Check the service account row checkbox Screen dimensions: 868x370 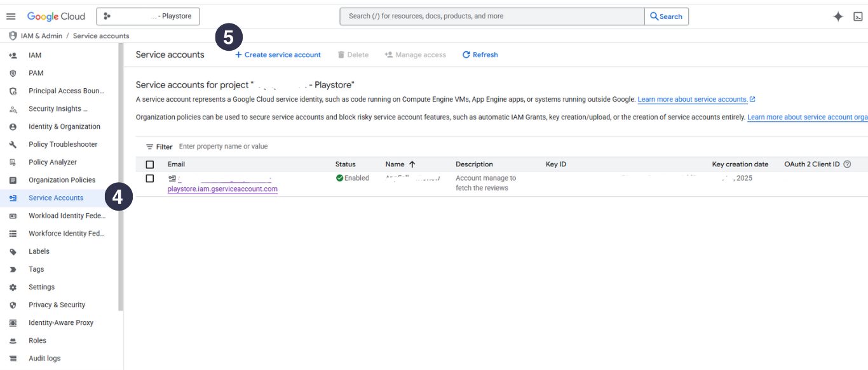tap(150, 178)
